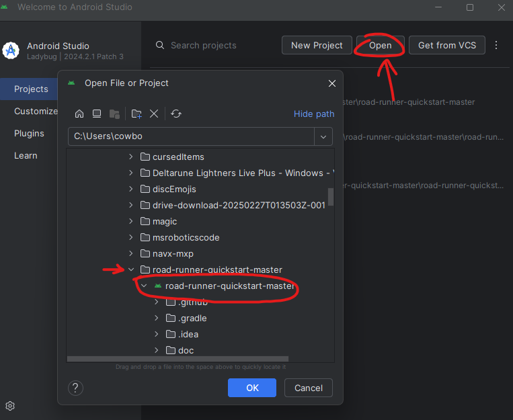Click the New Project button
This screenshot has height=420, width=513.
(317, 45)
